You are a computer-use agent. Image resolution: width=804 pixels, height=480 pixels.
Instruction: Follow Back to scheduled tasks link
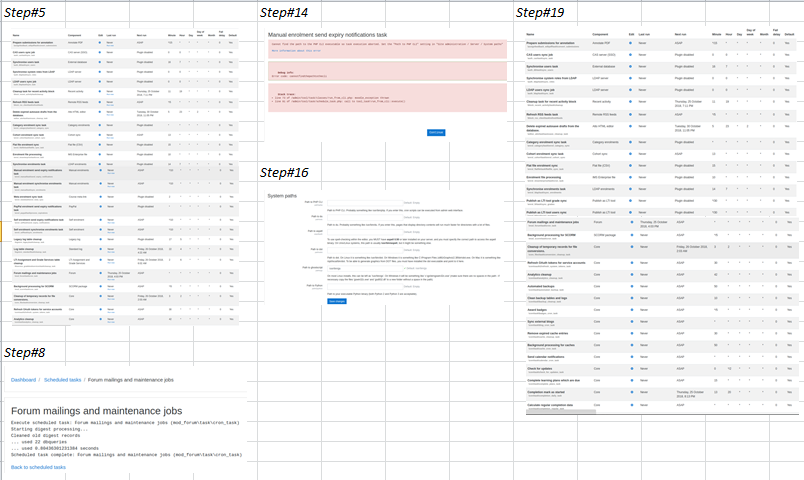38,467
